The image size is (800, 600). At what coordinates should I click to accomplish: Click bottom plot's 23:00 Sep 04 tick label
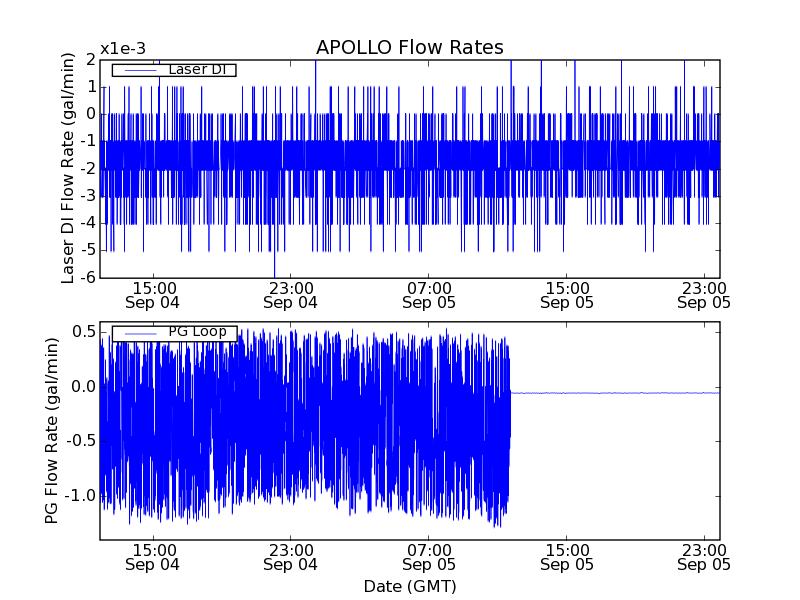(x=290, y=558)
